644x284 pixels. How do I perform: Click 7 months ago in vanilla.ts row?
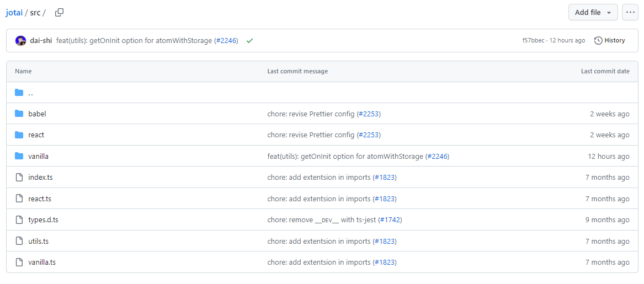pyautogui.click(x=608, y=262)
